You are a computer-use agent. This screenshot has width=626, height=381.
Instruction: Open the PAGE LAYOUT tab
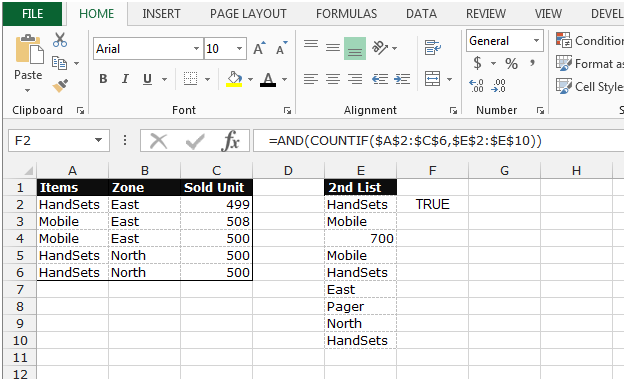(248, 14)
